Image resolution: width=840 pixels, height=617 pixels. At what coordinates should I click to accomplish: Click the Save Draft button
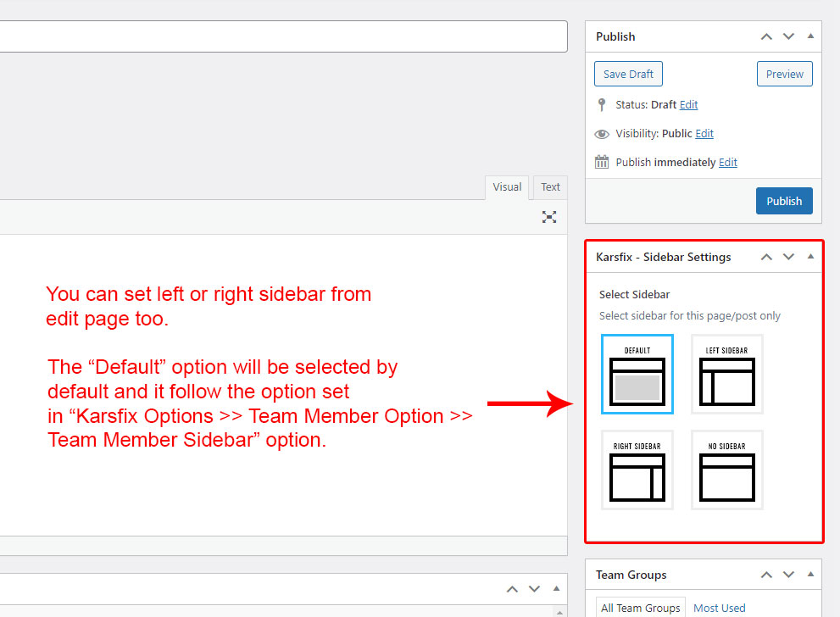coord(628,74)
